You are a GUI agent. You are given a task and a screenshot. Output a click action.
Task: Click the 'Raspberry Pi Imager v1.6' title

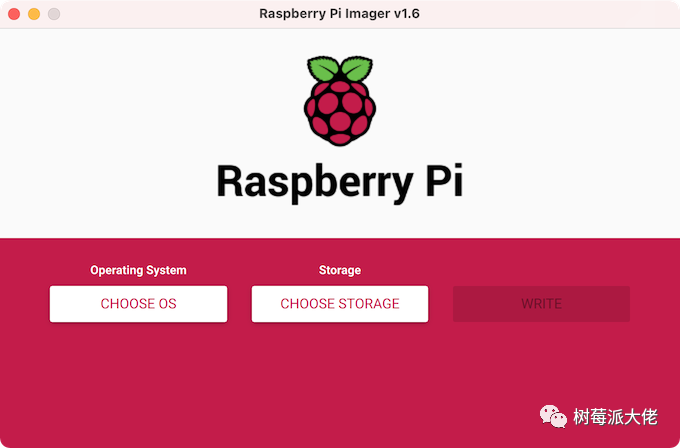click(339, 13)
